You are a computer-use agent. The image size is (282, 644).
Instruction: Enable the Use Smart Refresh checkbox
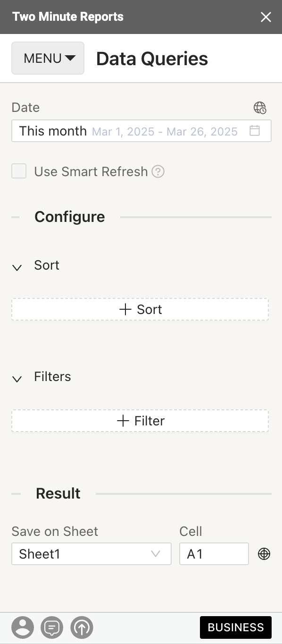coord(19,171)
